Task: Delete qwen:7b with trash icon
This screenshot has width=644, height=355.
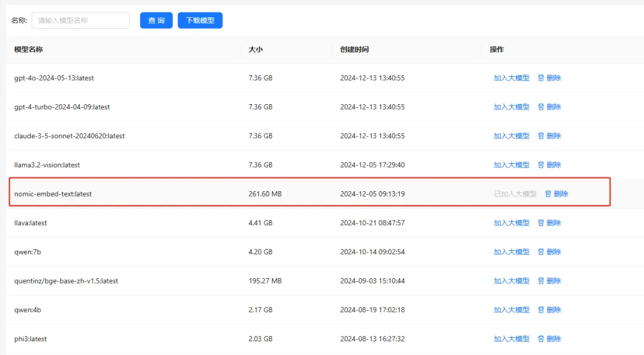Action: tap(541, 252)
